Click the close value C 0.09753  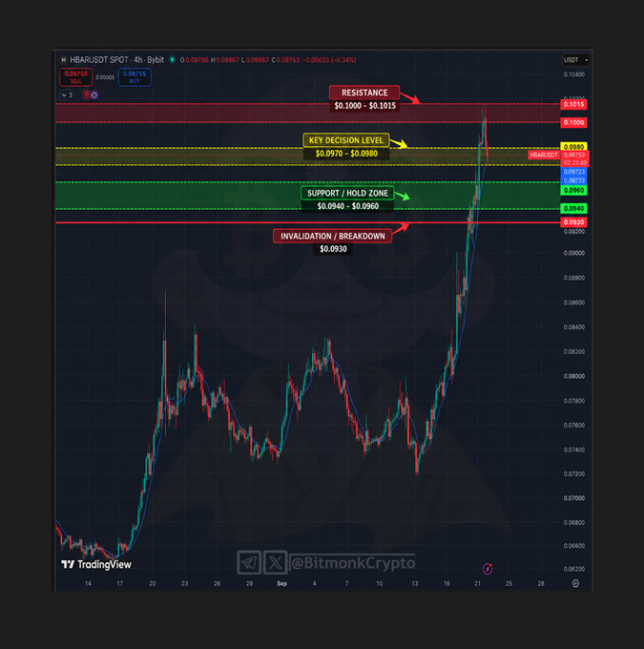tap(285, 60)
